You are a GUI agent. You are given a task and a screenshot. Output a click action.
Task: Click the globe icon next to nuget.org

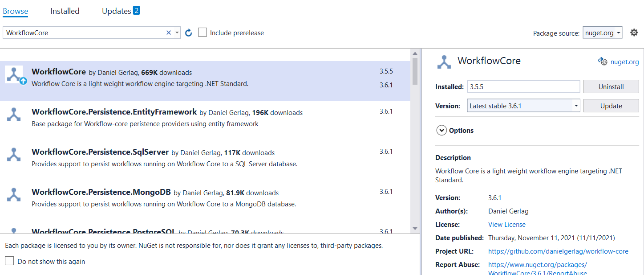[603, 62]
